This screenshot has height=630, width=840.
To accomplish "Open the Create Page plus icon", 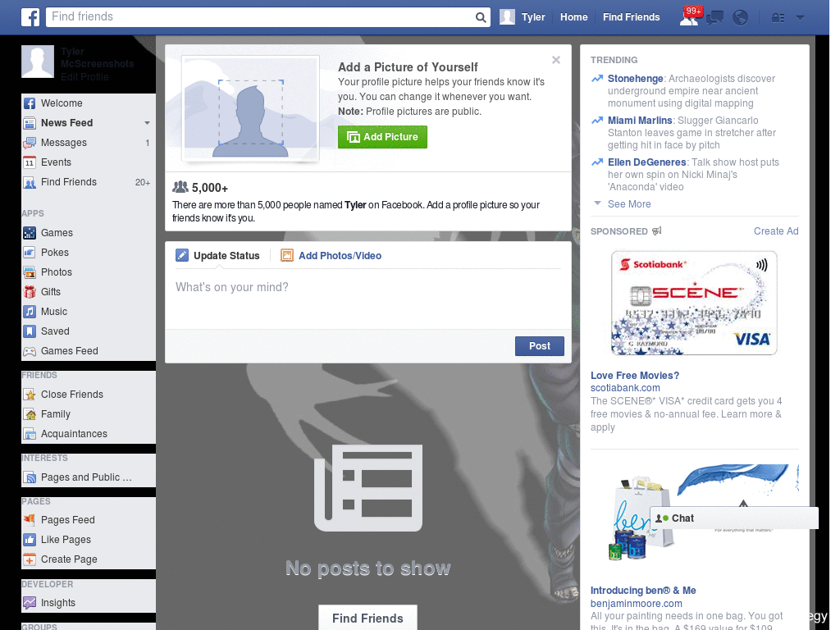I will [x=30, y=559].
